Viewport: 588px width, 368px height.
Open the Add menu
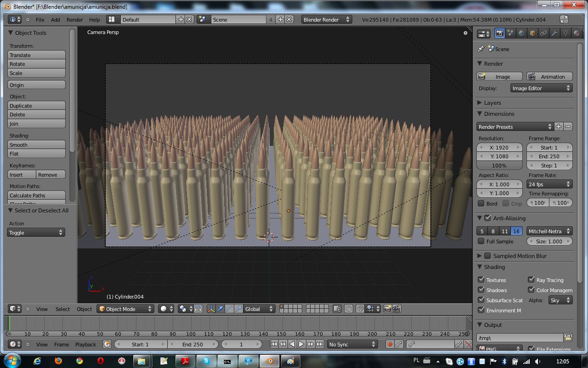pyautogui.click(x=55, y=19)
